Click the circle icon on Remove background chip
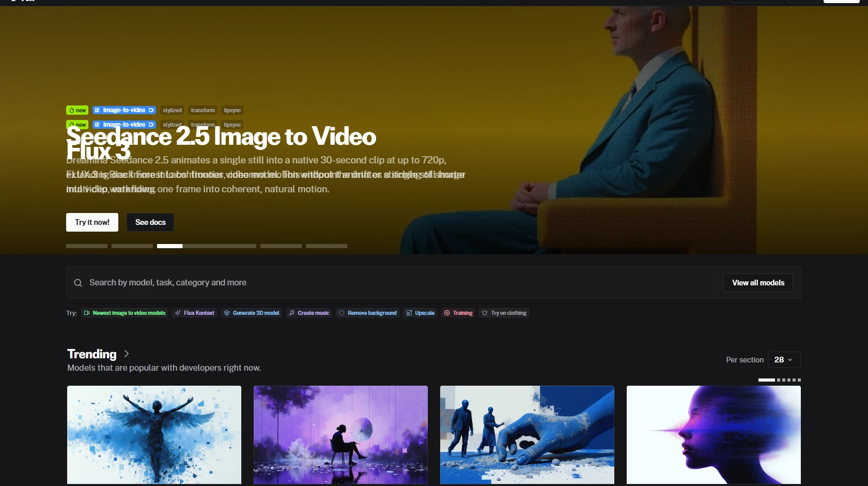 click(342, 313)
